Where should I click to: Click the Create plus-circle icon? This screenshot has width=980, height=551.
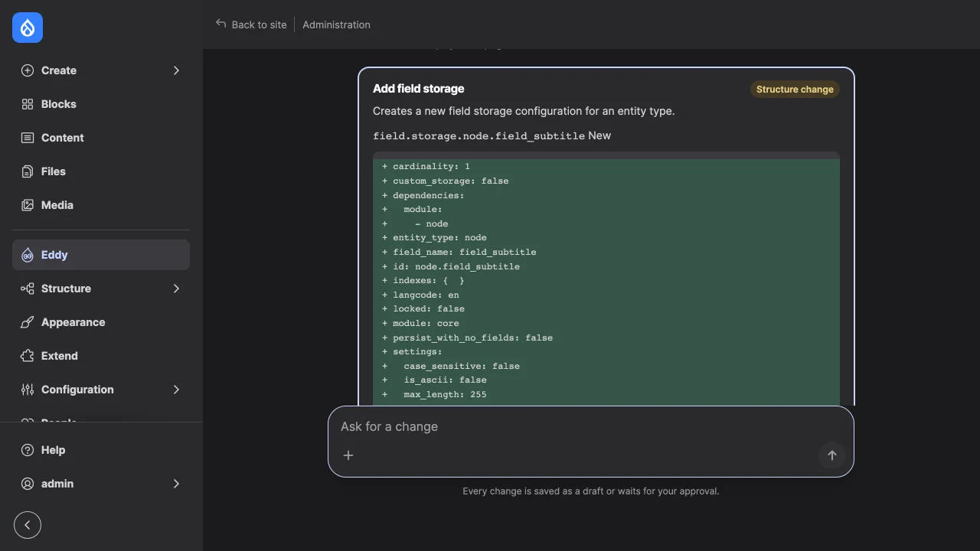click(x=28, y=70)
